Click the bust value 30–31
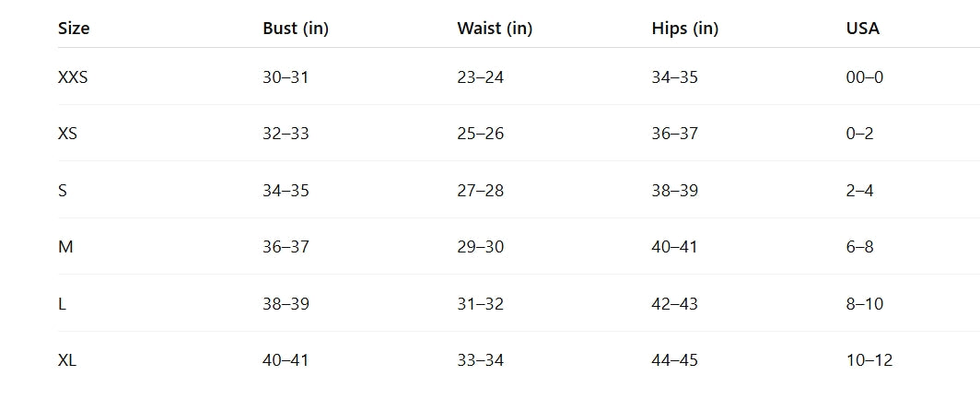This screenshot has width=980, height=399. (x=286, y=77)
